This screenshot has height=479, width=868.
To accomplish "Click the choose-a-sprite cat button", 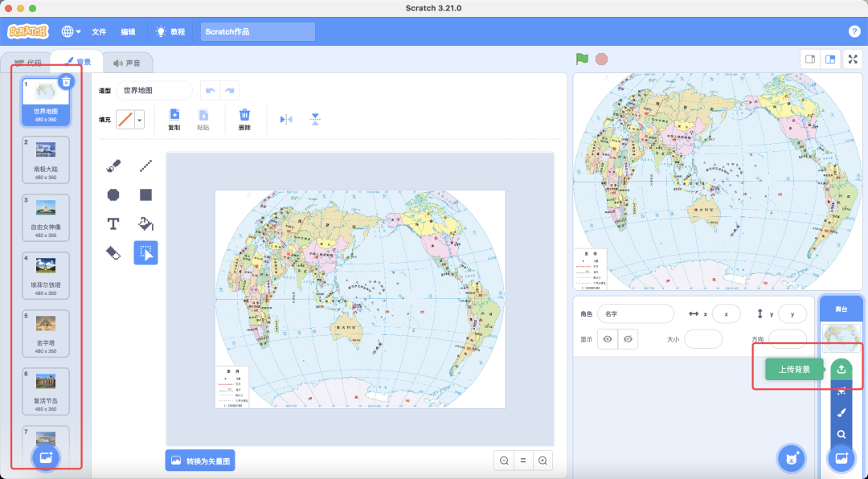I will pos(792,458).
